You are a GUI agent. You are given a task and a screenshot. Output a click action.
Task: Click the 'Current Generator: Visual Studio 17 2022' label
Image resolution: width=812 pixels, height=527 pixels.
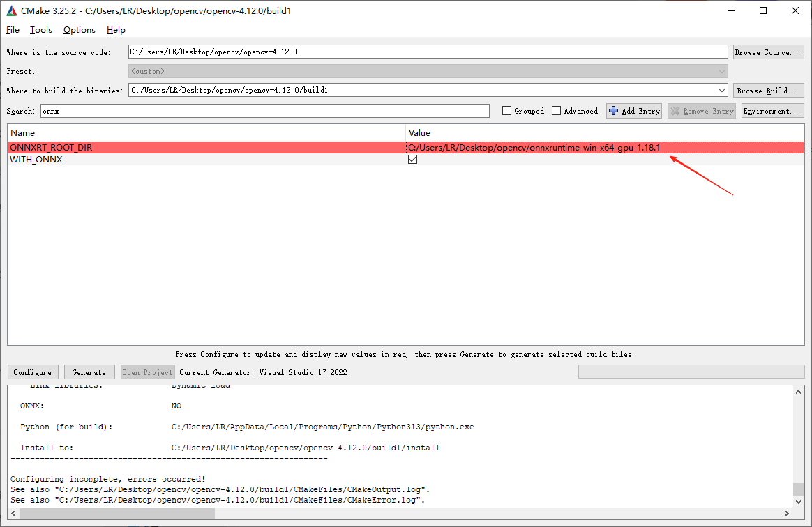263,372
